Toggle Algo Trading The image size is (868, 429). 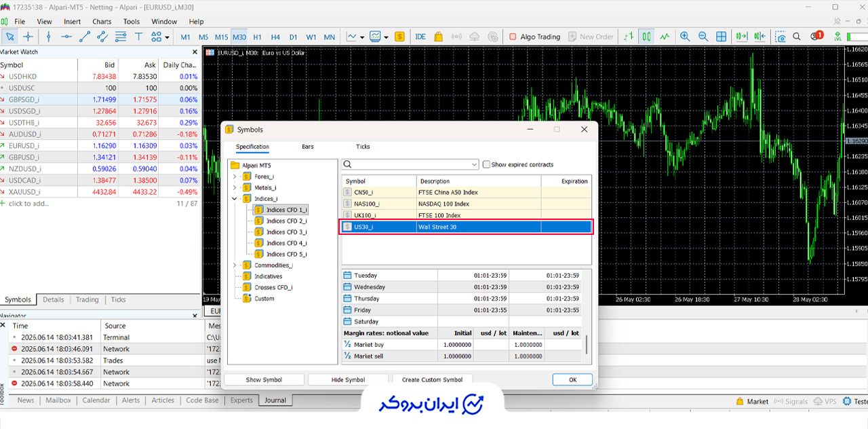click(x=535, y=37)
